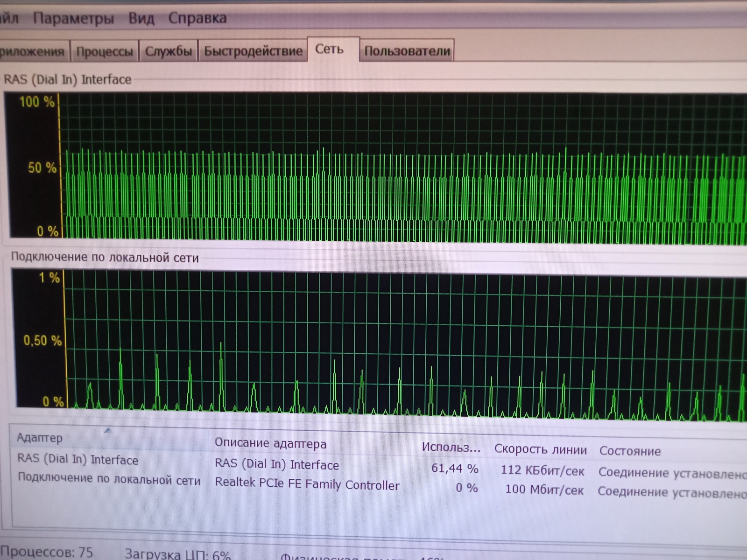Click the RAS (Dial In) Interface title above the top graph
Screen dimensions: 747x560
(67, 79)
